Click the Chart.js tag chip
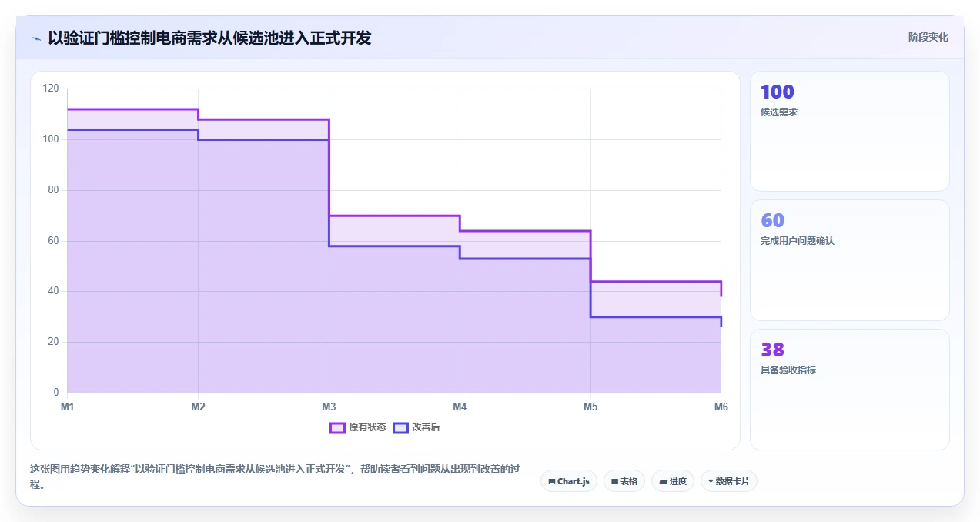The width and height of the screenshot is (980, 522). 569,481
